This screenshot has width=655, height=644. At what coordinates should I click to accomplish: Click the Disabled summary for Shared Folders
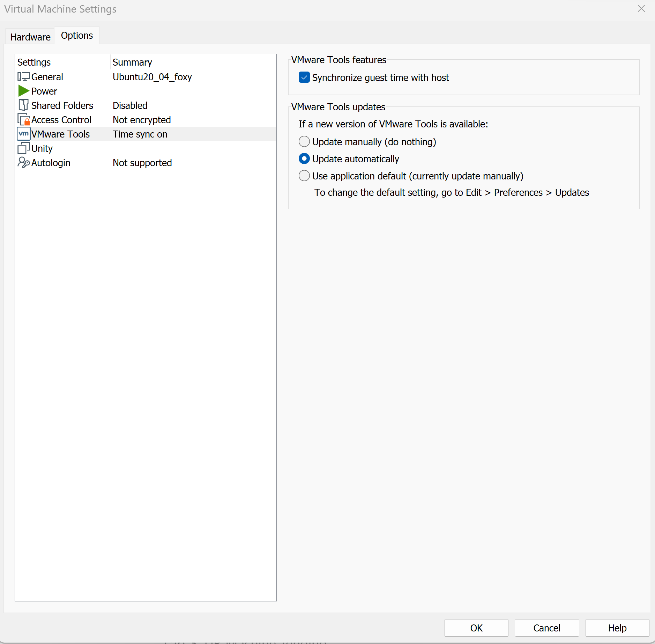(130, 105)
